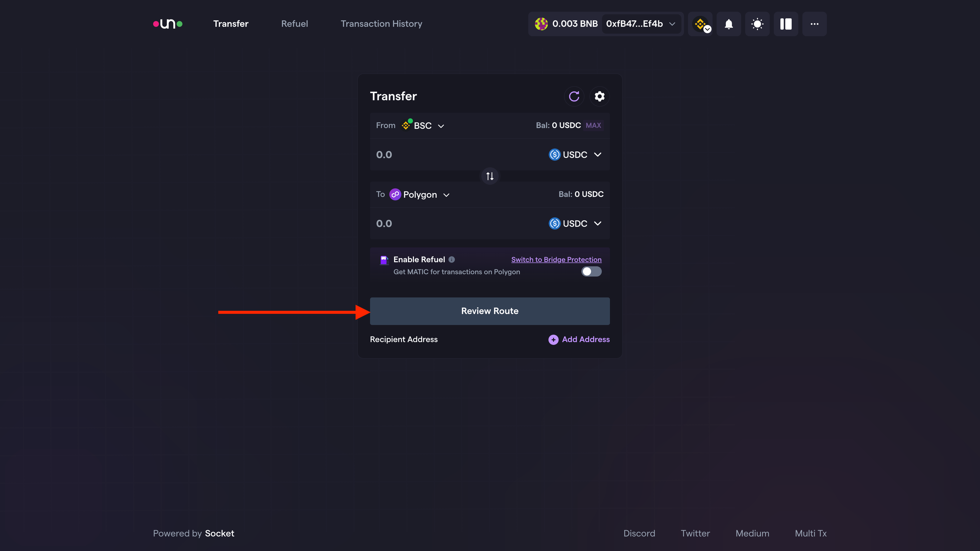The image size is (980, 551).
Task: Open the From chain BSC dropdown
Action: click(x=423, y=125)
